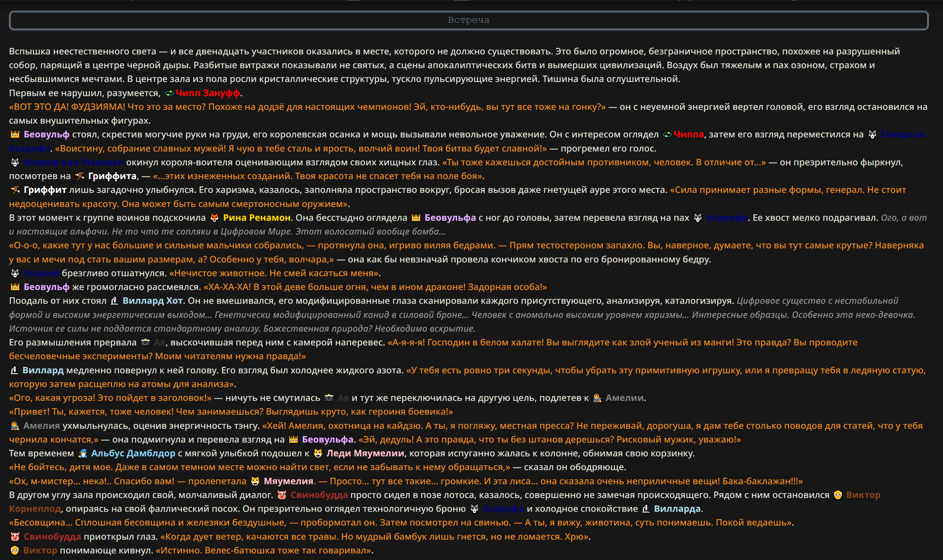The image size is (943, 560).
Task: Click the crown emoji before «Беовульфа с ног»
Action: pyautogui.click(x=416, y=218)
